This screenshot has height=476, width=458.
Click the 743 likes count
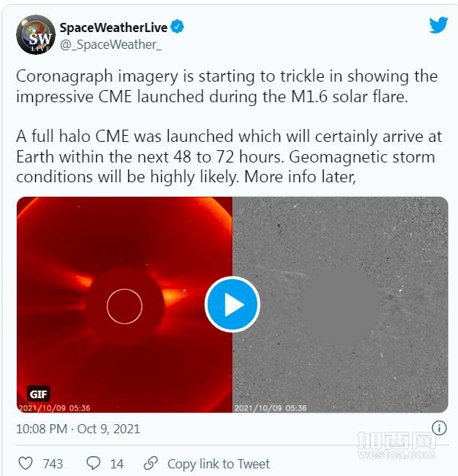point(53,464)
